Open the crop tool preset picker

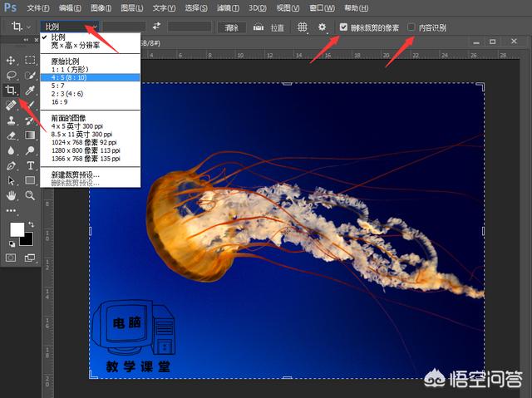(21, 26)
